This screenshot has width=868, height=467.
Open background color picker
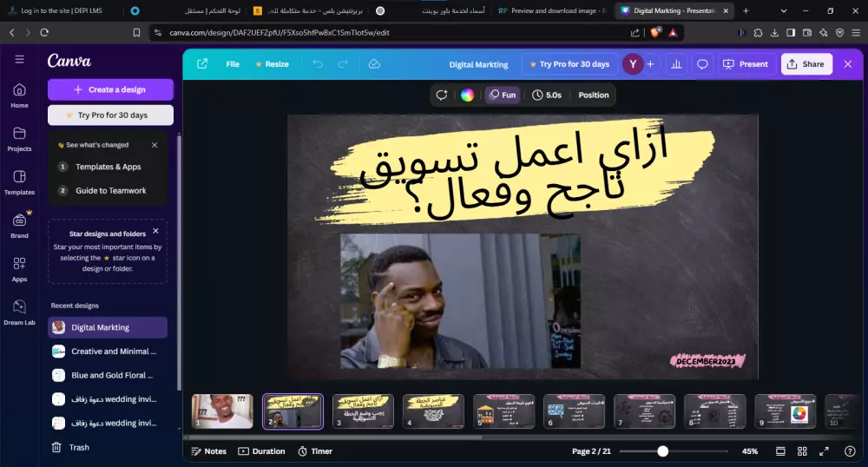click(x=467, y=95)
